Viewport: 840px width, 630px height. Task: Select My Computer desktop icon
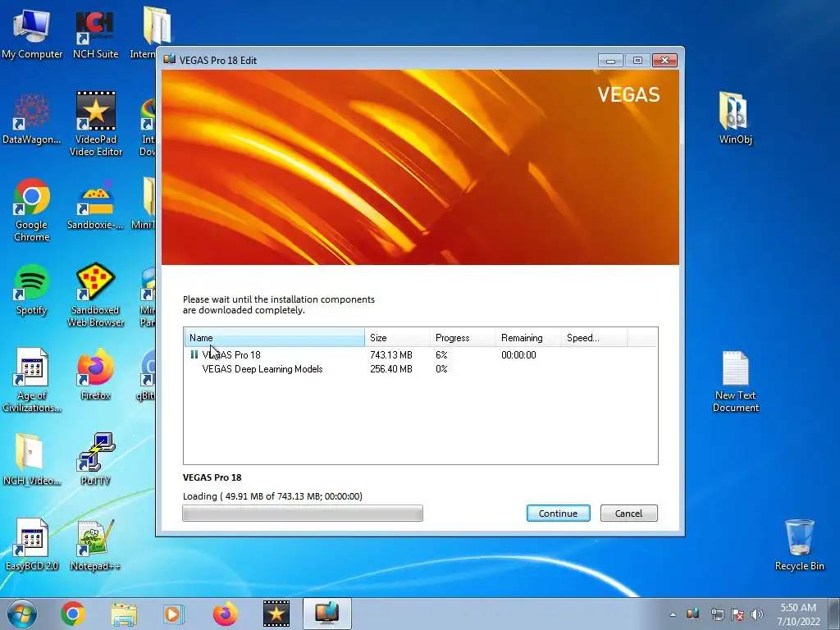[x=32, y=33]
